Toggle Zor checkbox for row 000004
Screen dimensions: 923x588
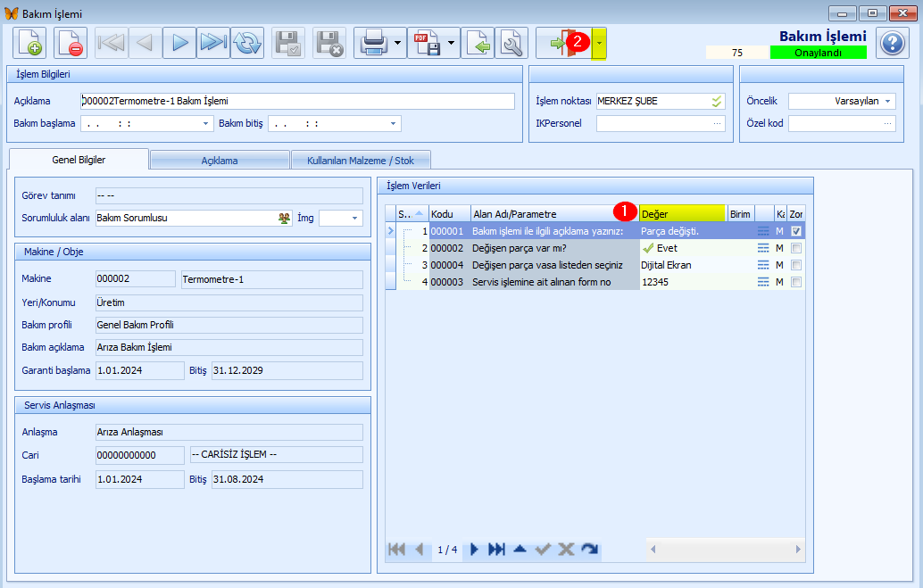(796, 266)
